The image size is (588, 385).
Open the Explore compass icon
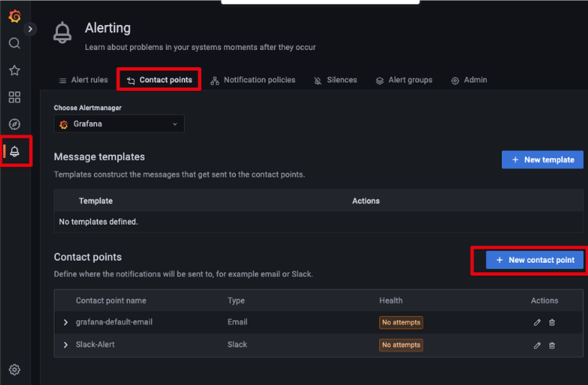(15, 124)
